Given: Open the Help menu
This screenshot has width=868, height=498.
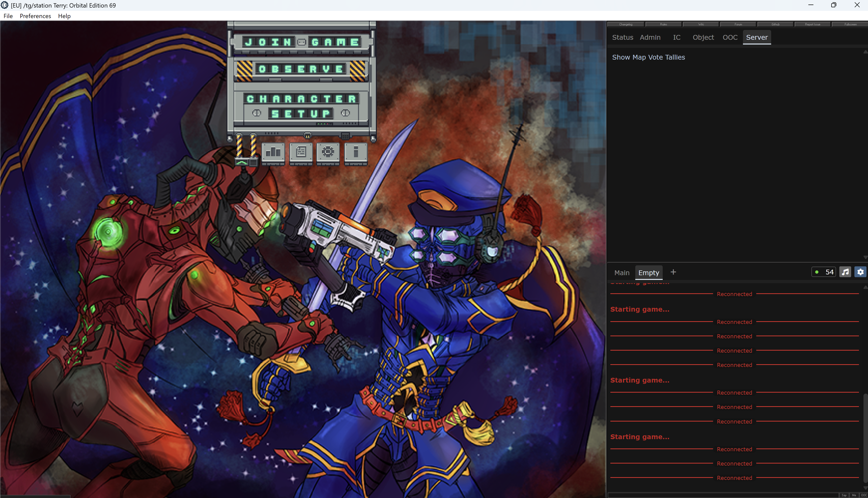Looking at the screenshot, I should click(64, 16).
